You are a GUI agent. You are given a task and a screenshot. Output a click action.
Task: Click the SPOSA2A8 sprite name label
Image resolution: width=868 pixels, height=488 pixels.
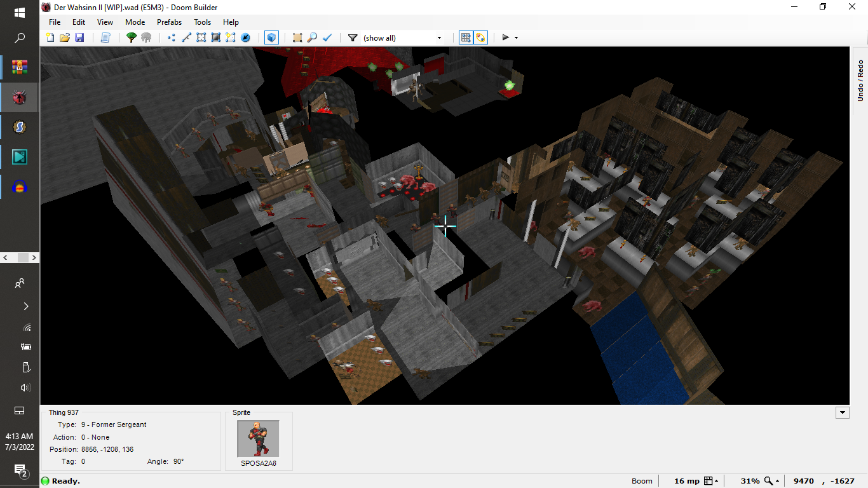(258, 463)
